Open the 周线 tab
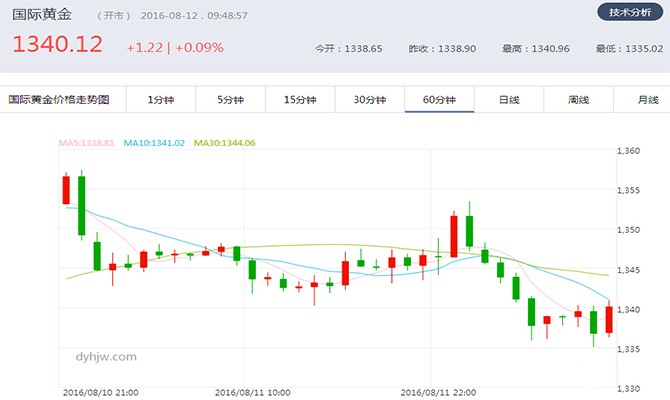This screenshot has height=400, width=670. (x=579, y=100)
